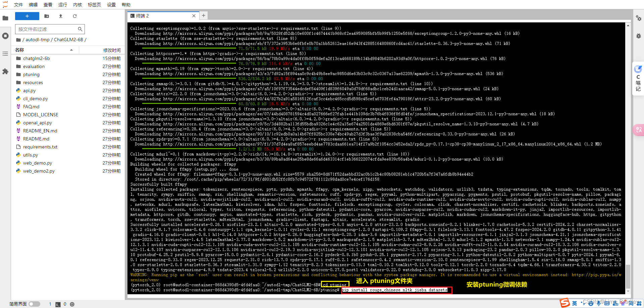Click the kernel chip icon in status bar

(x=72, y=304)
